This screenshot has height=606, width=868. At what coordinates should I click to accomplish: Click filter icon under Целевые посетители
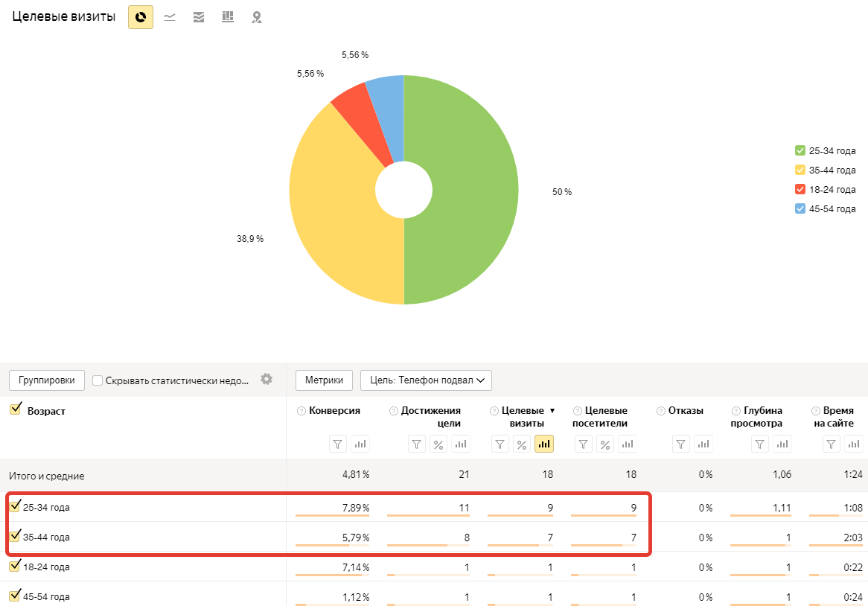pyautogui.click(x=584, y=444)
